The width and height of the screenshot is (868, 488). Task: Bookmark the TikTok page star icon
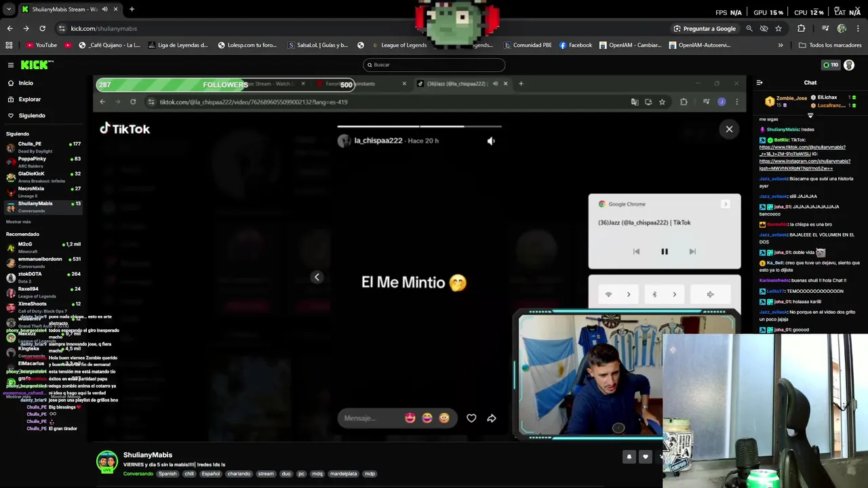click(662, 102)
